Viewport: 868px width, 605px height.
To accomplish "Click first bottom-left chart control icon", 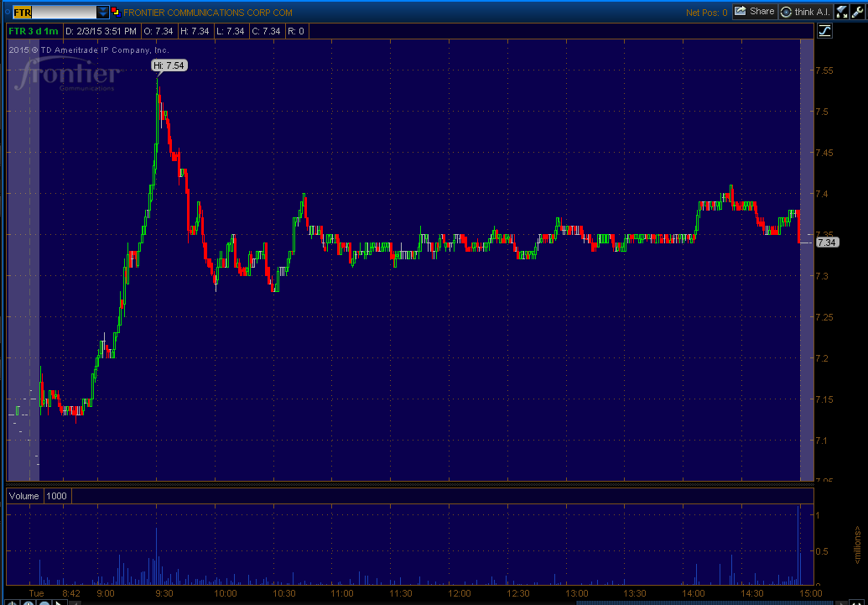I will pos(13,602).
